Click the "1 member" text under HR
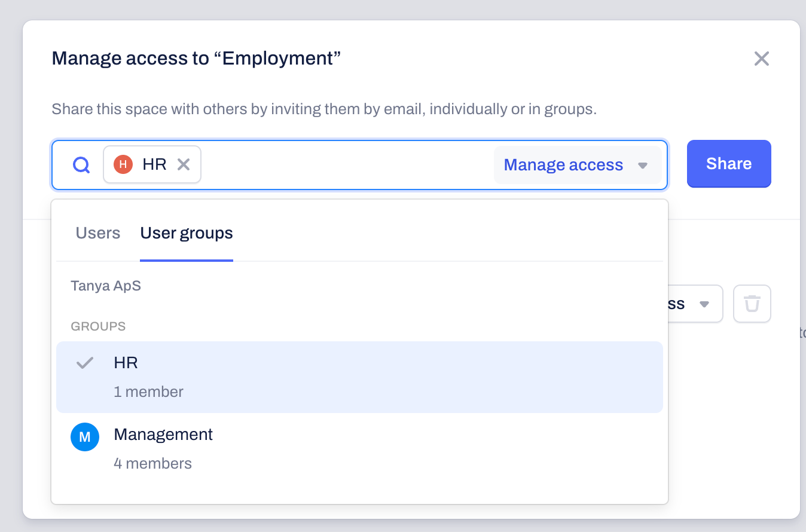This screenshot has height=532, width=806. (148, 392)
